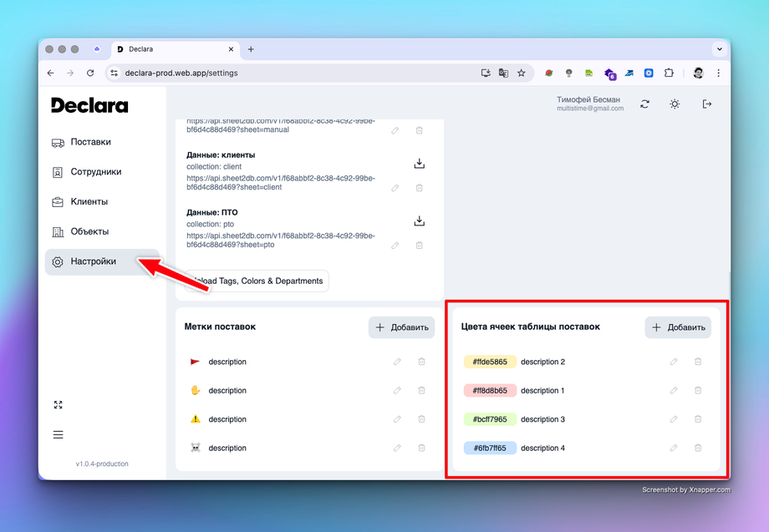Click the skull and crossbones tag icon
The width and height of the screenshot is (769, 532).
(x=196, y=448)
